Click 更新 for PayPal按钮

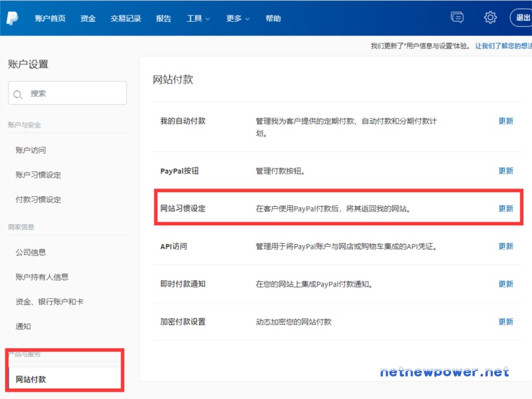(505, 171)
